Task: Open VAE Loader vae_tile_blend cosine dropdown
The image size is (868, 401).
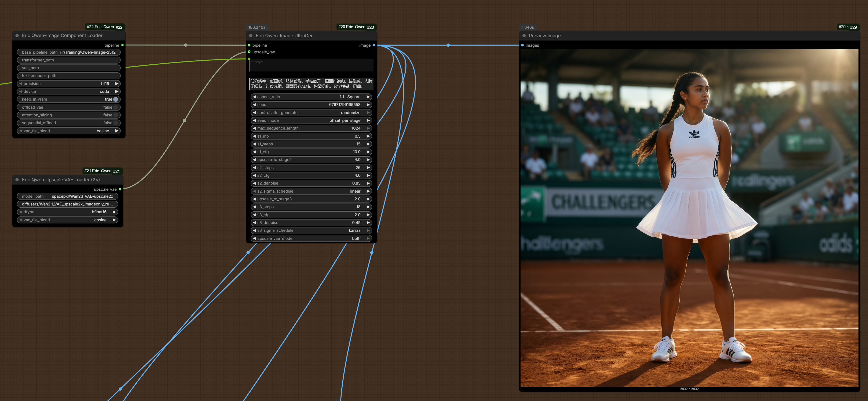Action: pos(67,220)
